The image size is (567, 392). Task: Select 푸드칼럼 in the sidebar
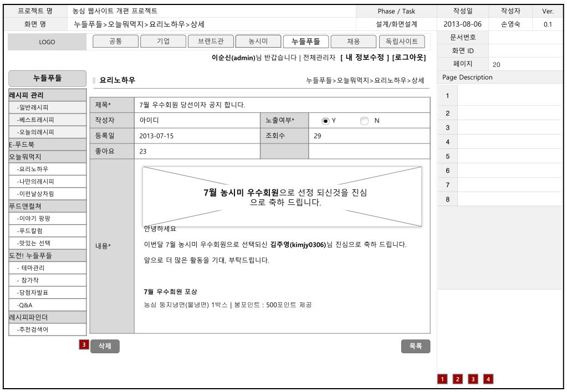[47, 231]
